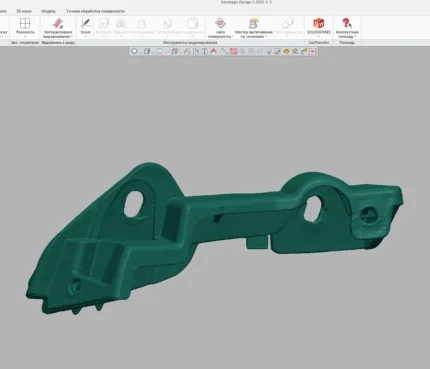
Task: Click the cube view icon in viewport toolbar
Action: pos(147,51)
